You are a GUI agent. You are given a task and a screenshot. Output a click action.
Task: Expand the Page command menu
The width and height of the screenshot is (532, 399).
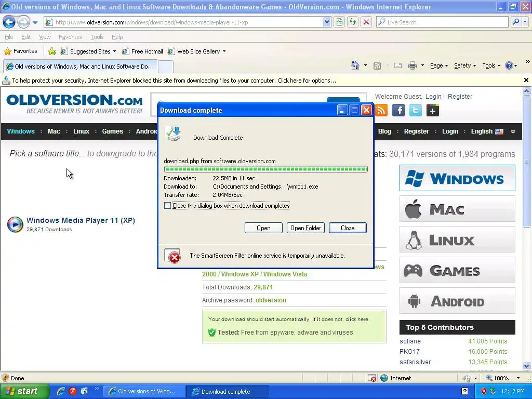point(438,66)
